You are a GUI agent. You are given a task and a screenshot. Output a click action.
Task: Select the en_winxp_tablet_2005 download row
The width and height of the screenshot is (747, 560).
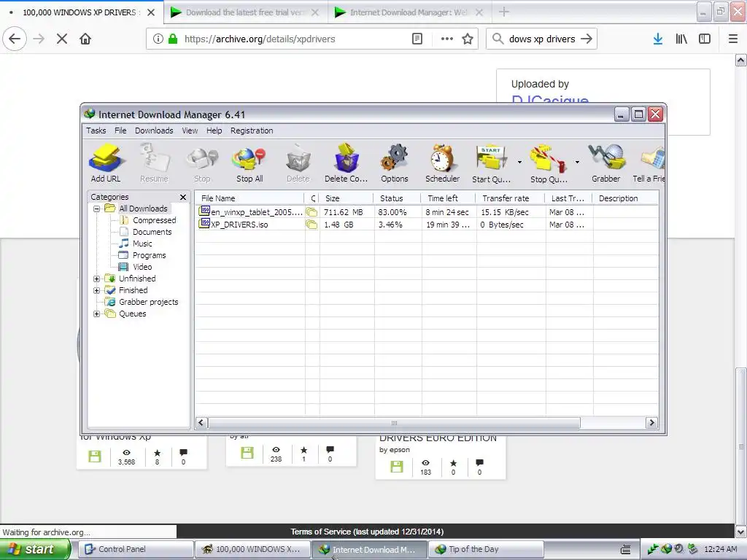(x=426, y=212)
